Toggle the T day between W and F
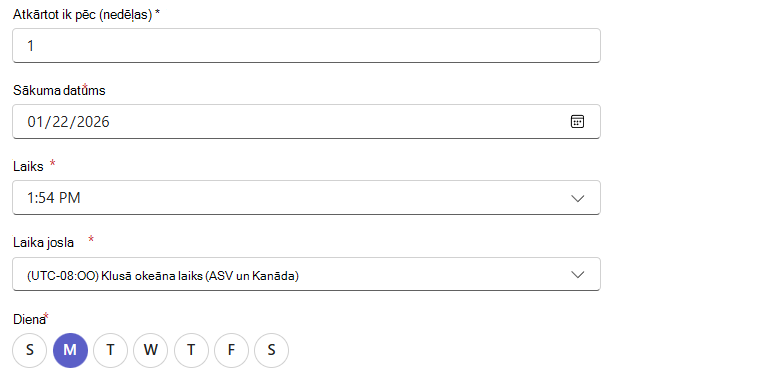 pyautogui.click(x=191, y=351)
